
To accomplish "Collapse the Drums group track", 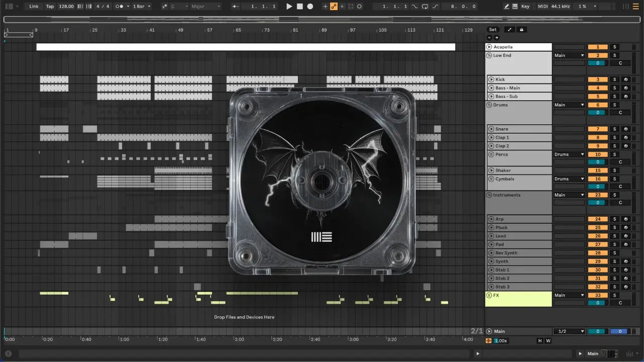I will coord(489,105).
